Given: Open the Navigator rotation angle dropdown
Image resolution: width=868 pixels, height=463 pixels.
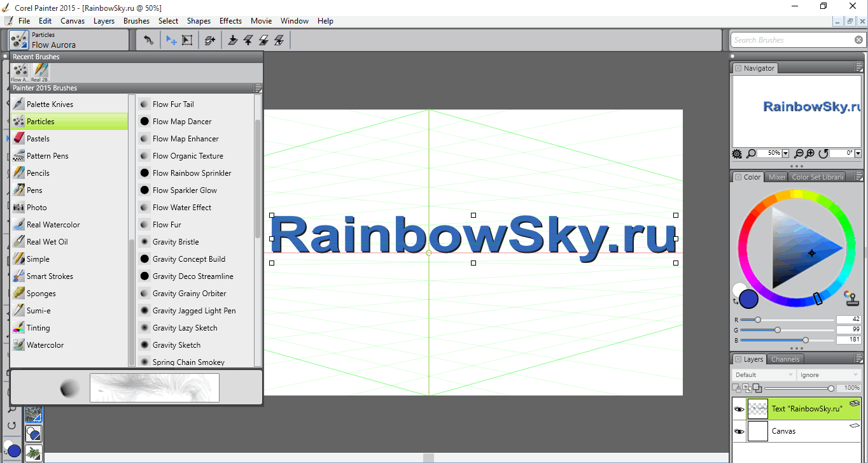Looking at the screenshot, I should (858, 153).
